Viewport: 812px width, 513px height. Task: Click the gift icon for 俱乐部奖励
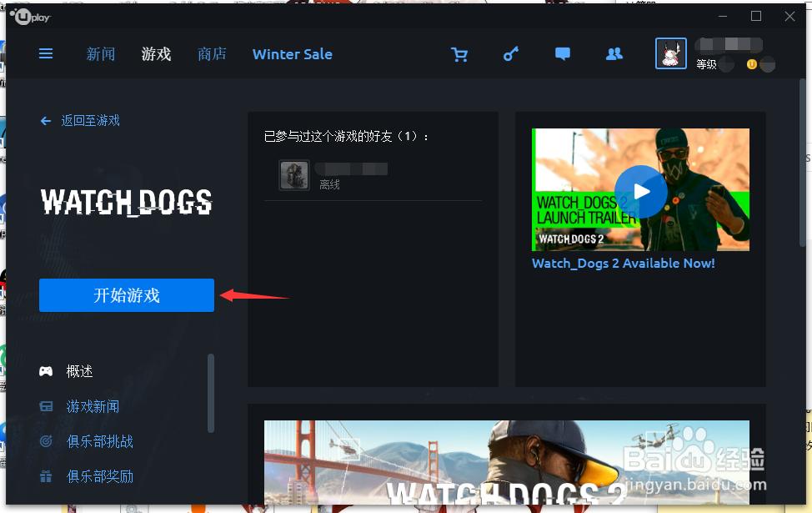click(x=46, y=475)
